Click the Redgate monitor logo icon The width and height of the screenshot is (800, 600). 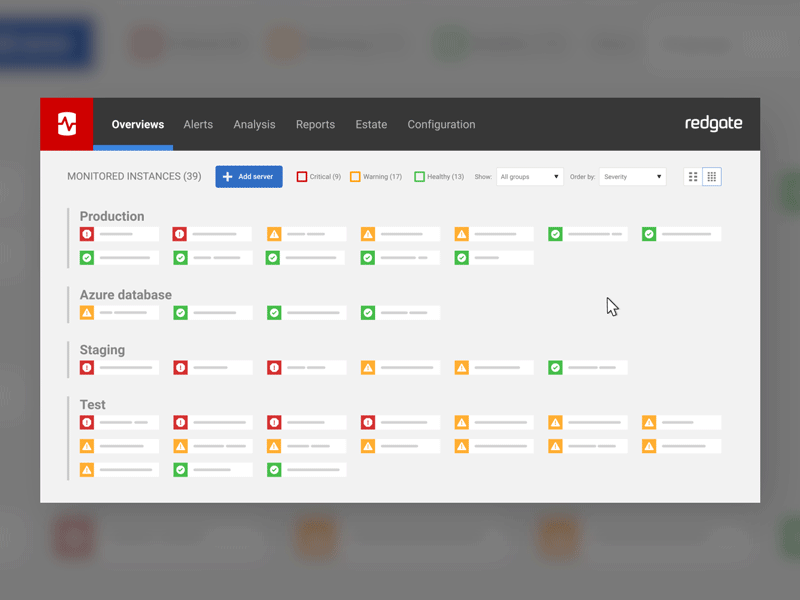pyautogui.click(x=66, y=123)
